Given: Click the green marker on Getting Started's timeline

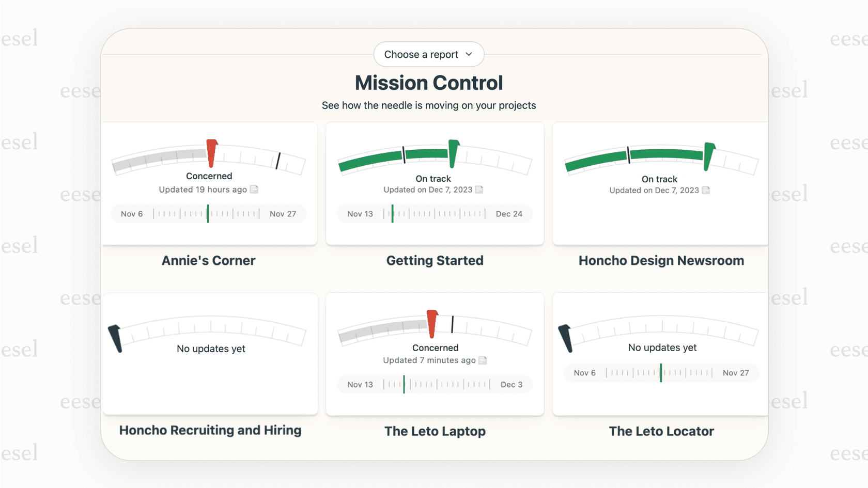Looking at the screenshot, I should pos(393,213).
